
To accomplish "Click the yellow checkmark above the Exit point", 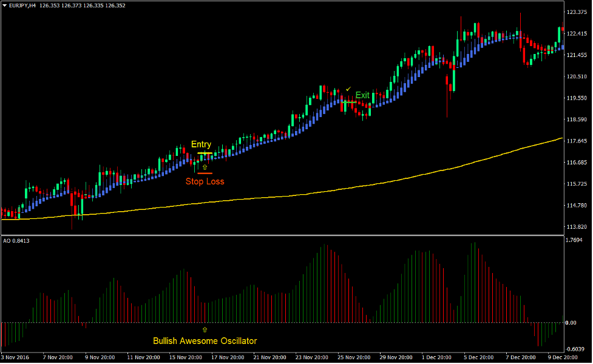I will click(348, 89).
